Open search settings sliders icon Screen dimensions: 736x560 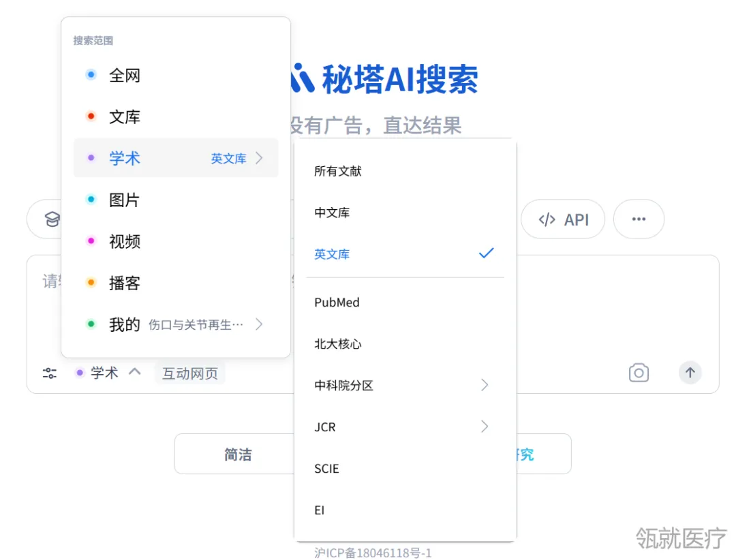50,373
